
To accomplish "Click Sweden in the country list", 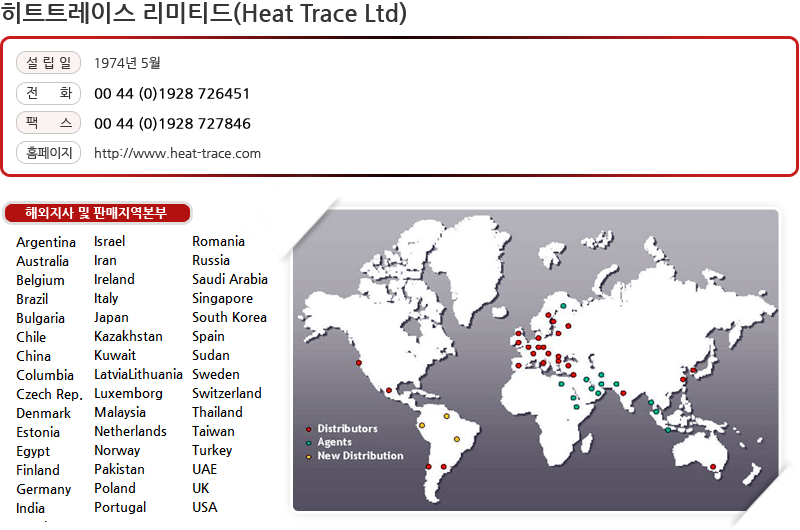I will pos(216,374).
